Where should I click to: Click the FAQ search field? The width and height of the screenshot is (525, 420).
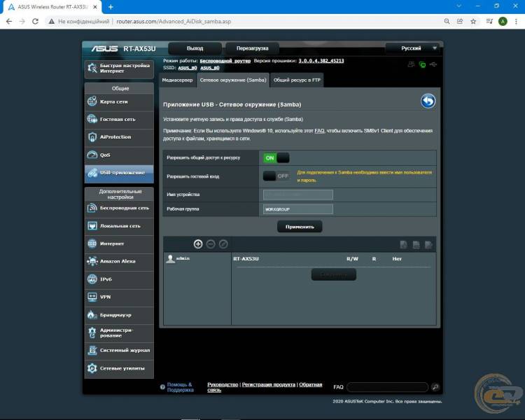387,387
